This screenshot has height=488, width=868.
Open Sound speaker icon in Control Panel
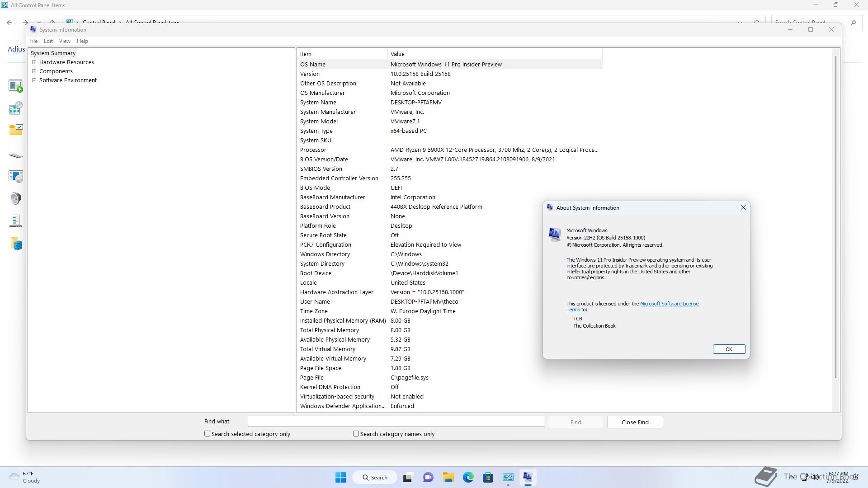pyautogui.click(x=16, y=198)
